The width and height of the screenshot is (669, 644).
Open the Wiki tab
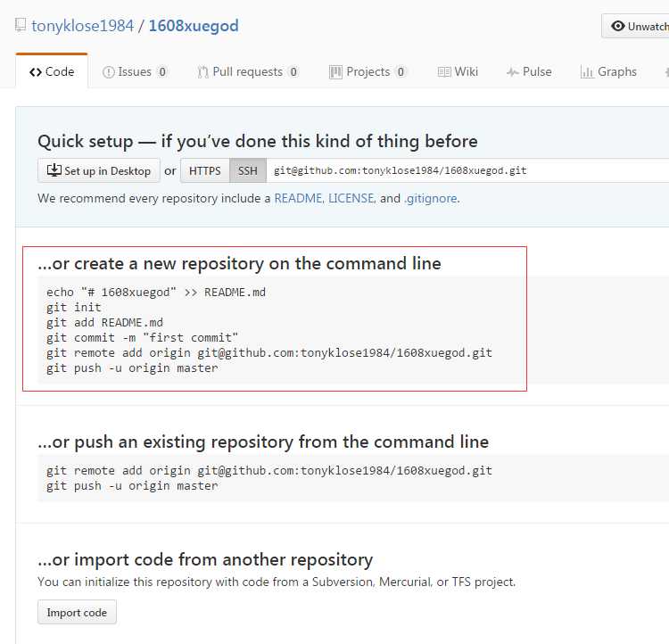(x=458, y=71)
